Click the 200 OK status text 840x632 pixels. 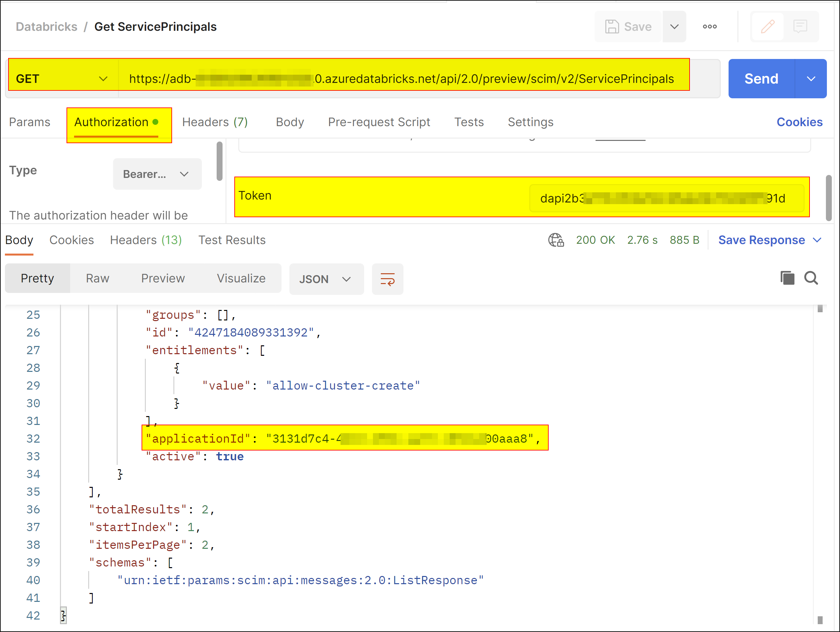[x=596, y=240]
